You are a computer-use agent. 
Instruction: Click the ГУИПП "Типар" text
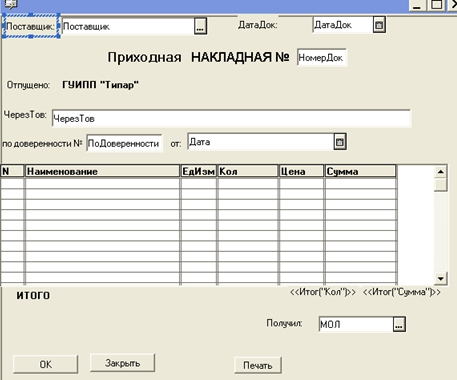tap(100, 85)
